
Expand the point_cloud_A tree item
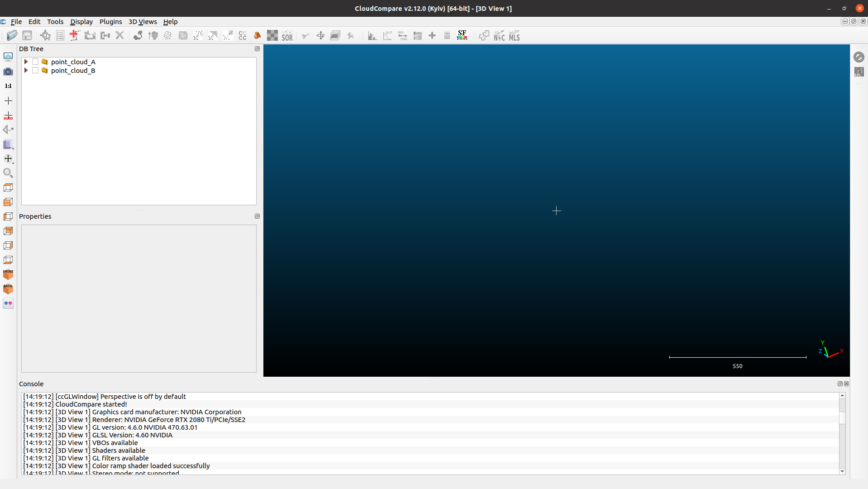pyautogui.click(x=26, y=62)
